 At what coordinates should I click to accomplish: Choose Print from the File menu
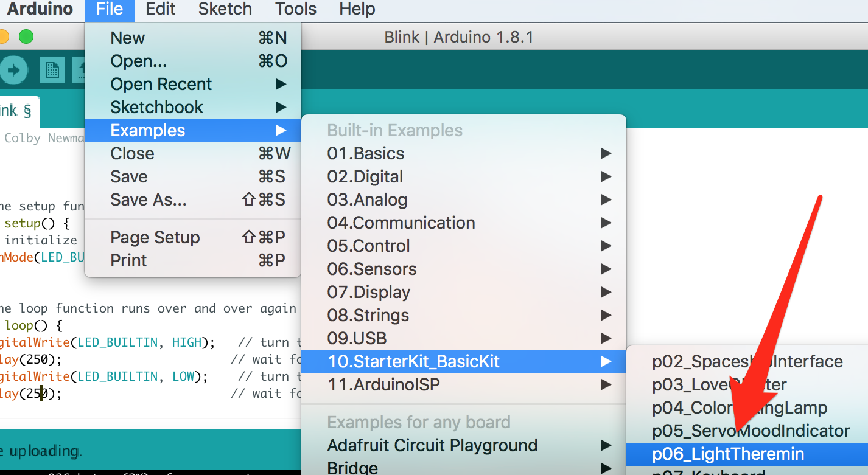coord(192,260)
